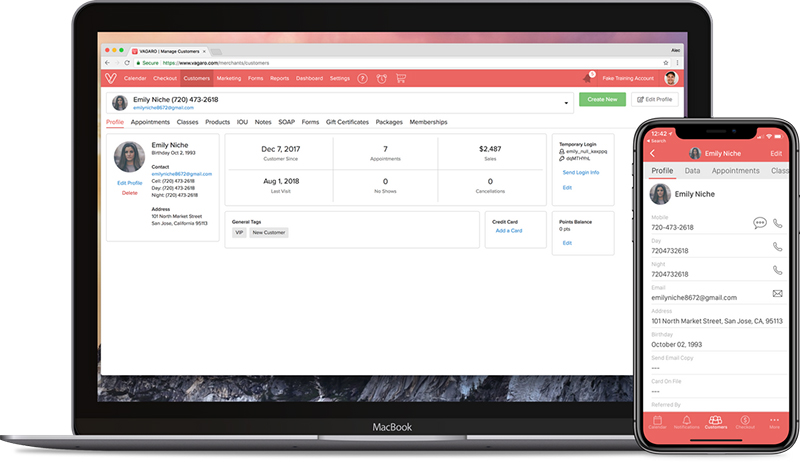
Task: Tap the call icon for Mobile number
Action: click(778, 223)
